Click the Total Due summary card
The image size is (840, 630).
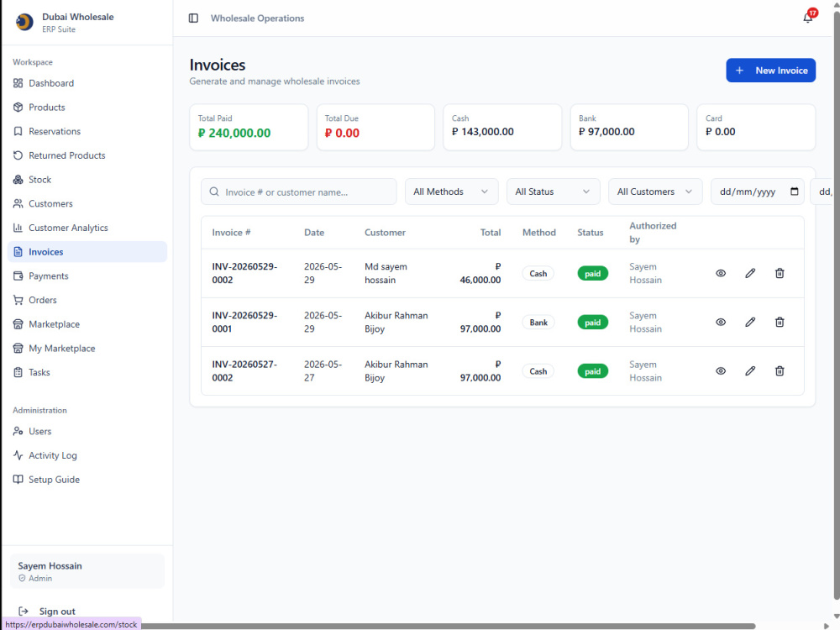(375, 127)
